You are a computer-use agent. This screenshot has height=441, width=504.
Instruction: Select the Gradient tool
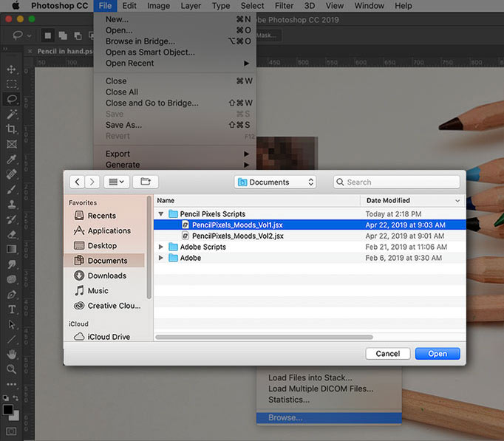[x=12, y=249]
